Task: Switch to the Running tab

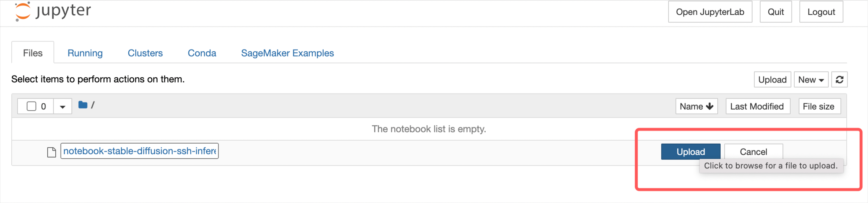Action: (x=85, y=53)
